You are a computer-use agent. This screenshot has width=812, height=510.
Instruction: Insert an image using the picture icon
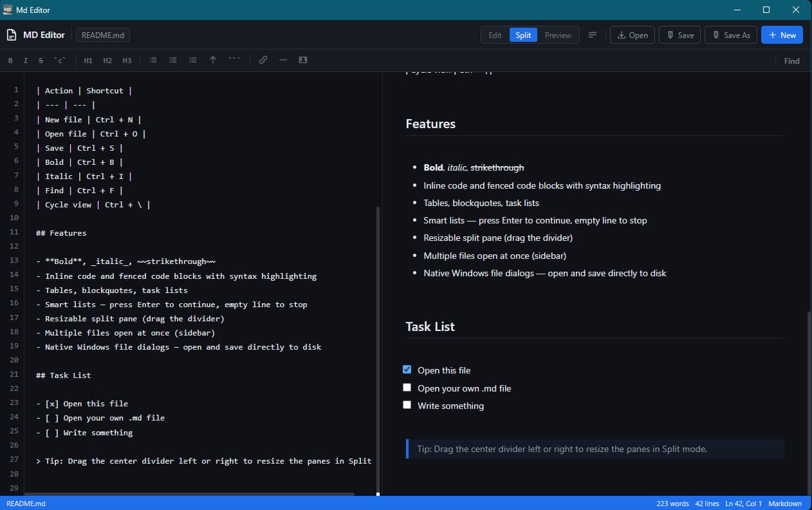303,61
